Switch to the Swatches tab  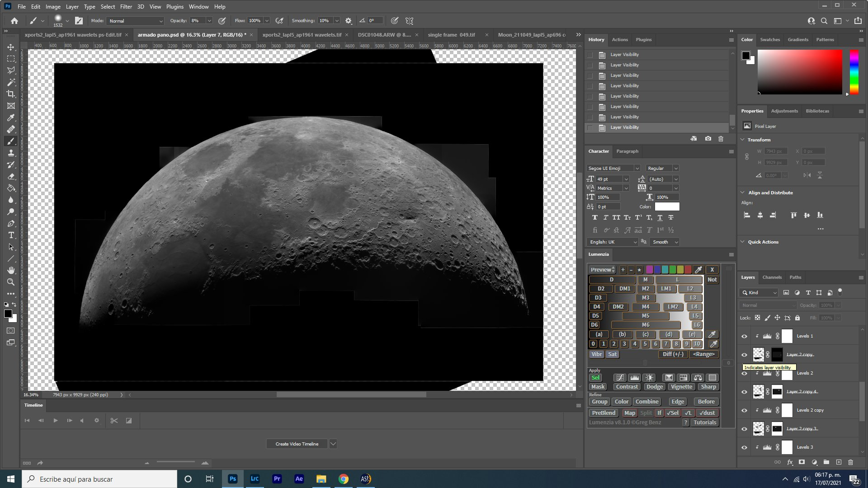pos(770,40)
